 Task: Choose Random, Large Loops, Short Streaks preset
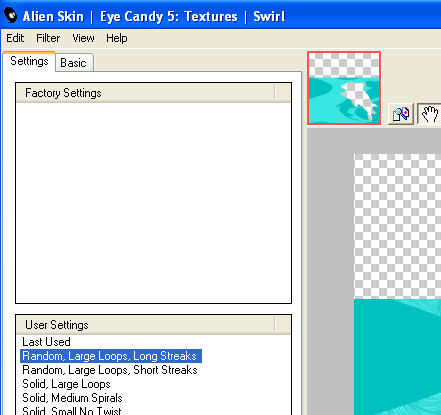110,370
